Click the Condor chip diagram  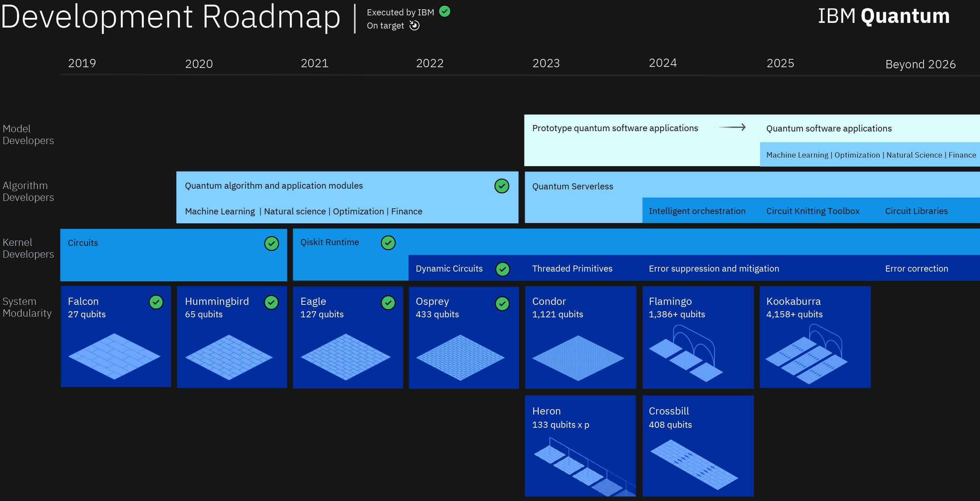[578, 358]
